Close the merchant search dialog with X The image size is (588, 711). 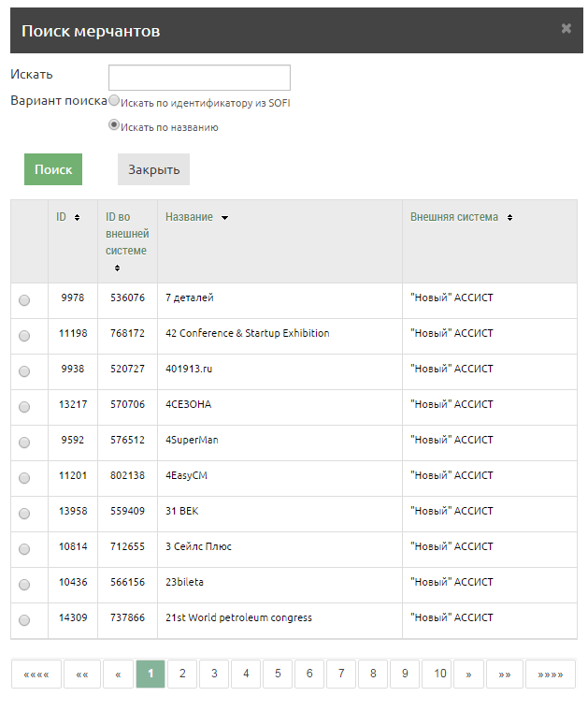pos(566,29)
